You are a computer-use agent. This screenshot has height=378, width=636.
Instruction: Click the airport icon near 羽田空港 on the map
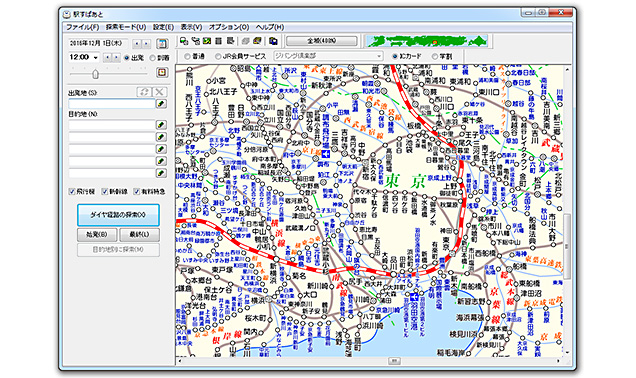[x=414, y=296]
